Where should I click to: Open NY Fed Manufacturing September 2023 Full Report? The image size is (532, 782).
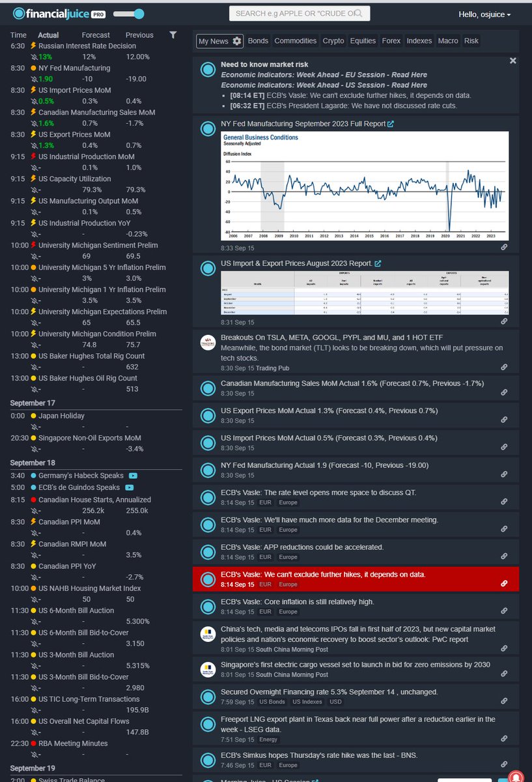(x=303, y=124)
